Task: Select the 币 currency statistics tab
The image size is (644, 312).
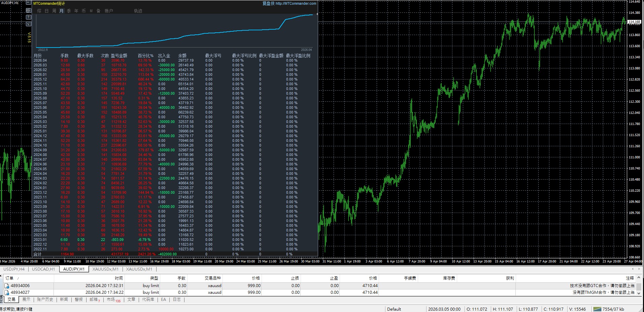Action: [x=83, y=11]
